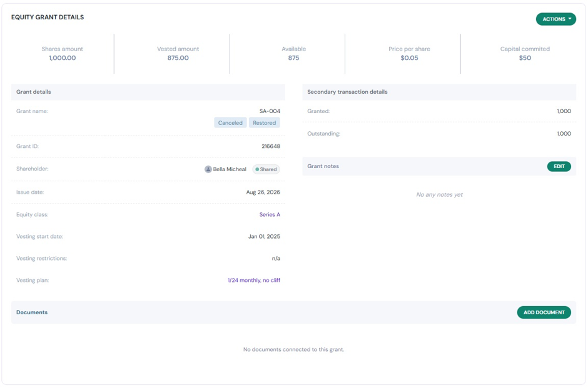The width and height of the screenshot is (588, 388).
Task: Click the Vested amount value 875.00
Action: 178,58
